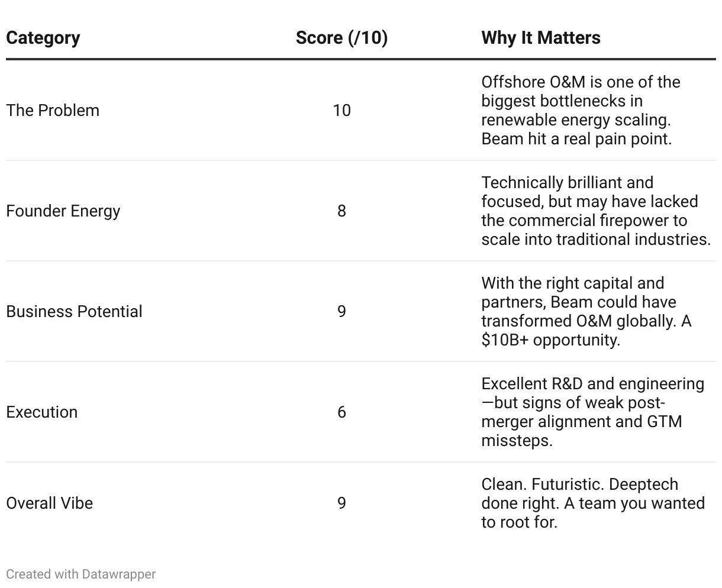
Task: Click the Why It Matters column header
Action: coord(540,38)
